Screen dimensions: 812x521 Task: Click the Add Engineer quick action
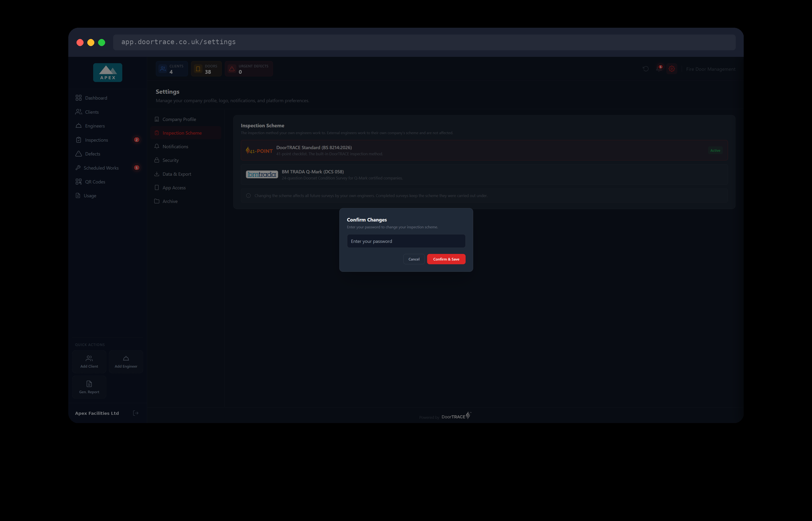126,362
